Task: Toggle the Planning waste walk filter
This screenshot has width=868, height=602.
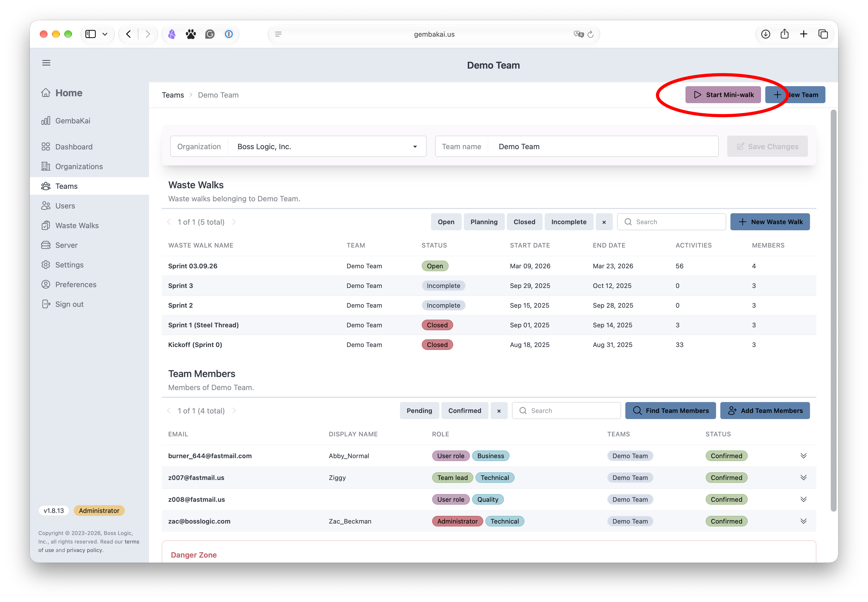Action: coord(484,222)
